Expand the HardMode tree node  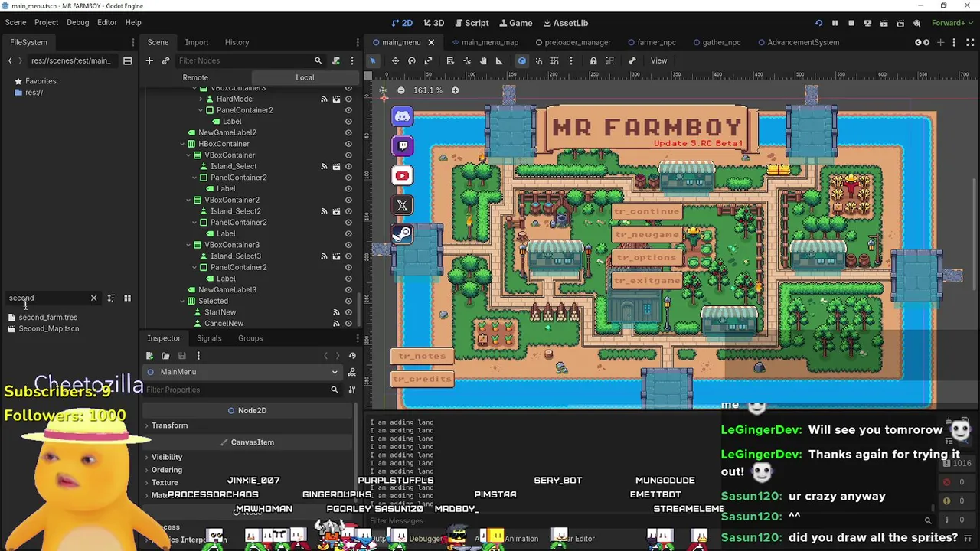pos(201,99)
